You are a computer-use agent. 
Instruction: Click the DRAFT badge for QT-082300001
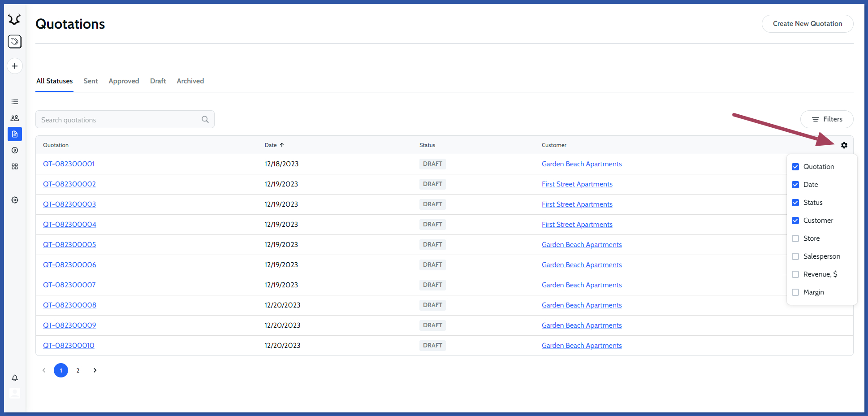point(432,164)
